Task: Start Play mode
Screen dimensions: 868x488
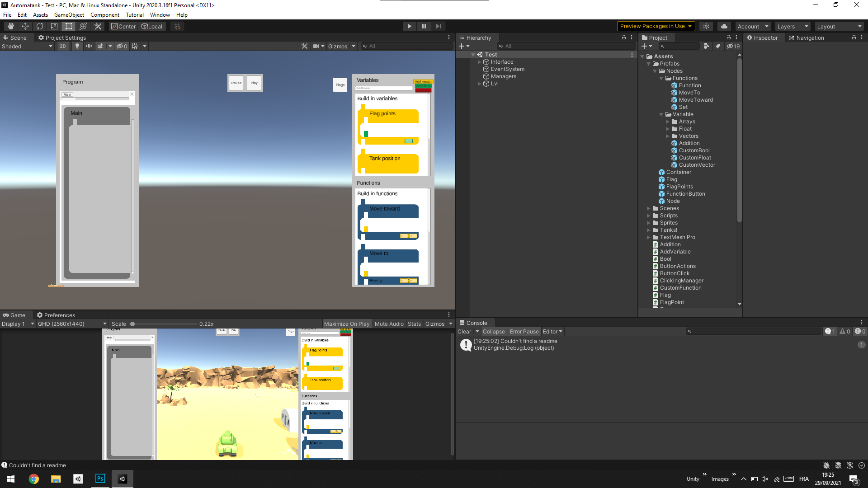Action: 409,26
